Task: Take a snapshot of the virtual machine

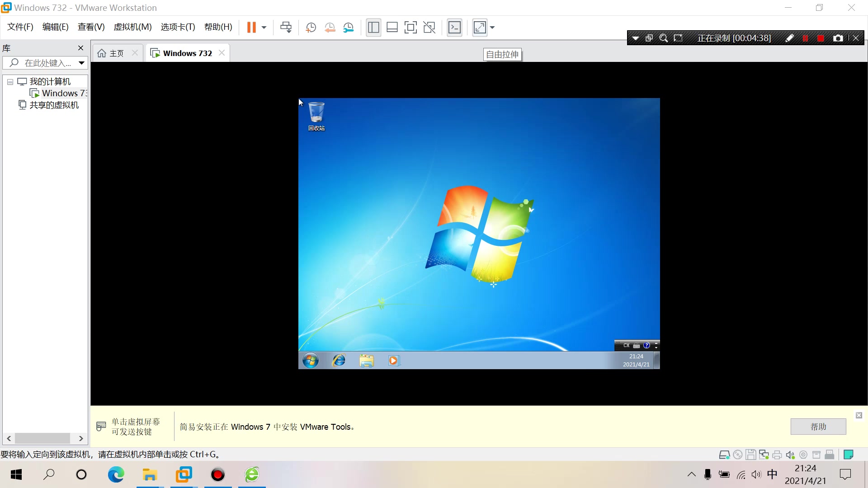Action: pyautogui.click(x=311, y=27)
